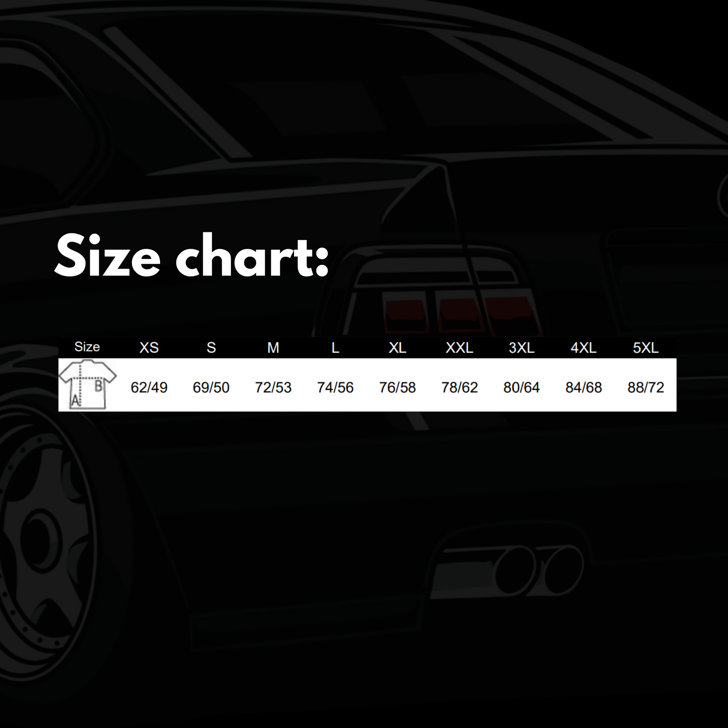Select the XXL size column header
Image resolution: width=728 pixels, height=728 pixels.
pos(459,348)
